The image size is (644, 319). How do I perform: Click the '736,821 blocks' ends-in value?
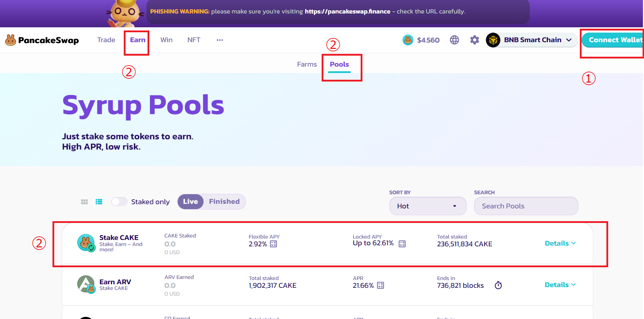(460, 285)
